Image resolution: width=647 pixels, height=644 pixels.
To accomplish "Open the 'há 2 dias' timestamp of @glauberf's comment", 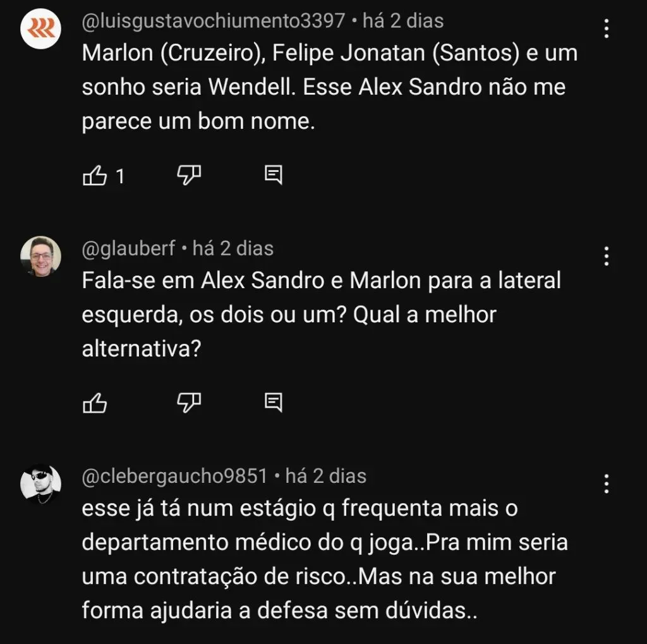I will [234, 248].
